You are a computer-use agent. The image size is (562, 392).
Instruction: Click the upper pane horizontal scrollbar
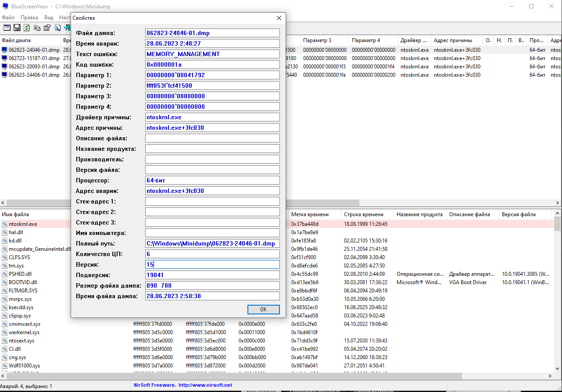point(281,203)
